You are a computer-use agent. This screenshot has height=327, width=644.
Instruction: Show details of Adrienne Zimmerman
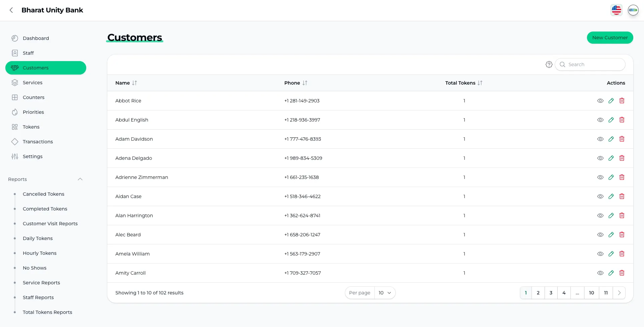point(600,177)
